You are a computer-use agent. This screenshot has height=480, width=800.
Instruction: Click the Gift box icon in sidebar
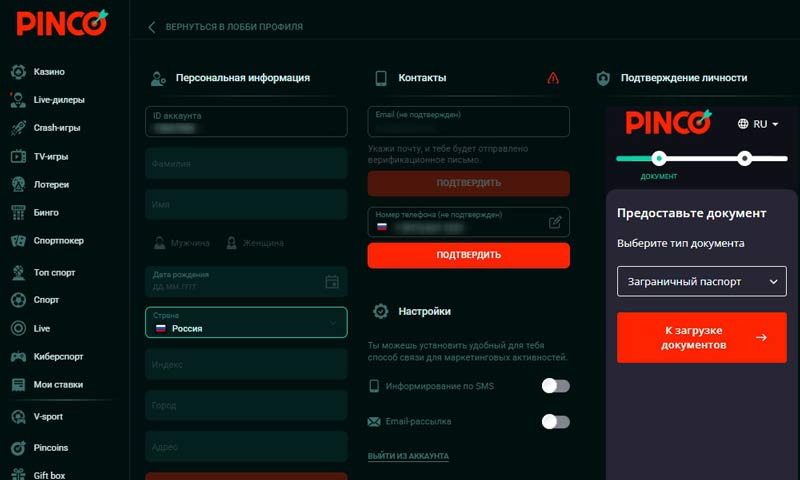18,474
